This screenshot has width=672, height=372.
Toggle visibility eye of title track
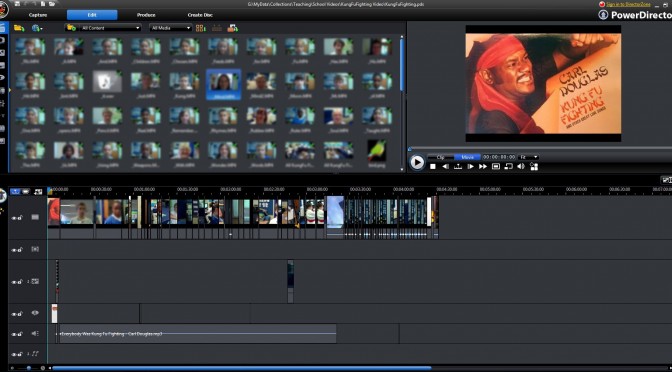pyautogui.click(x=14, y=315)
